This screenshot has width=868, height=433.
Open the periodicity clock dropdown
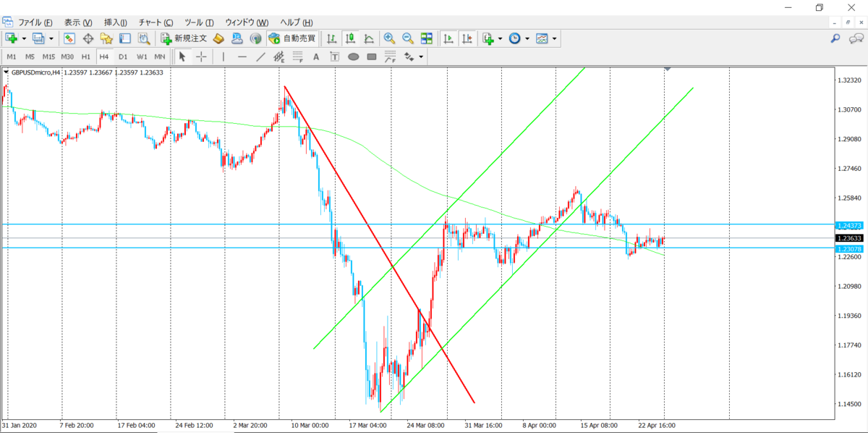click(x=527, y=38)
